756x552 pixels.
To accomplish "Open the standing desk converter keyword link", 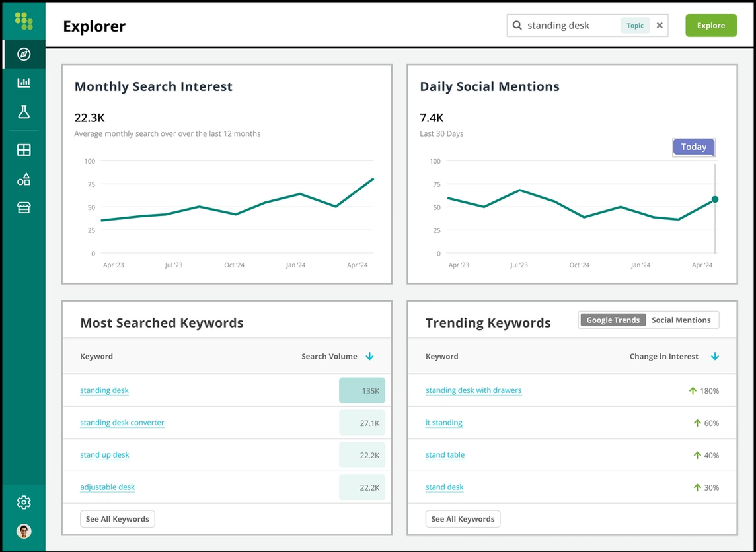I will click(122, 423).
